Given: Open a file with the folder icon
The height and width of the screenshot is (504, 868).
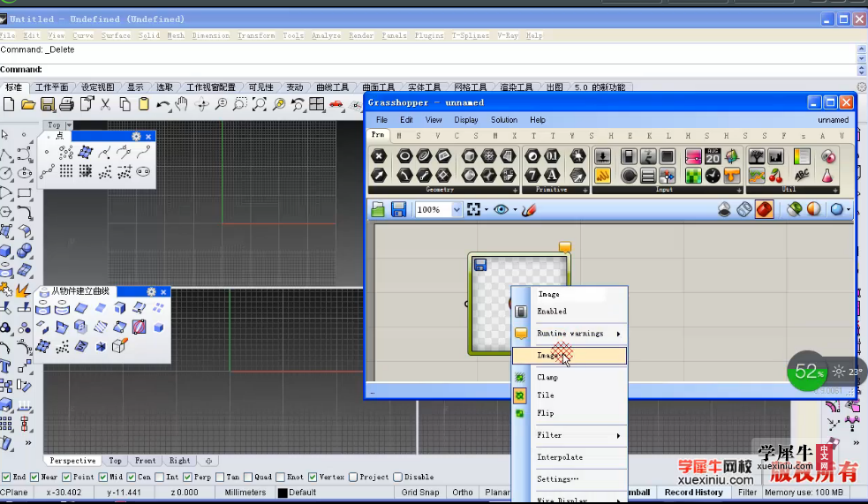Looking at the screenshot, I should (x=28, y=104).
